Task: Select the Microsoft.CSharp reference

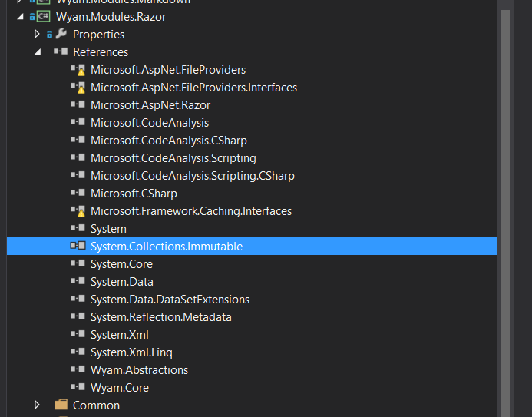Action: (134, 193)
